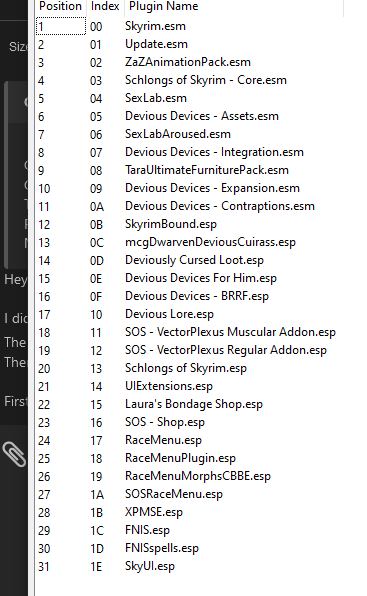367x596 pixels.
Task: Select the Skyrim.esm row
Action: pos(155,26)
